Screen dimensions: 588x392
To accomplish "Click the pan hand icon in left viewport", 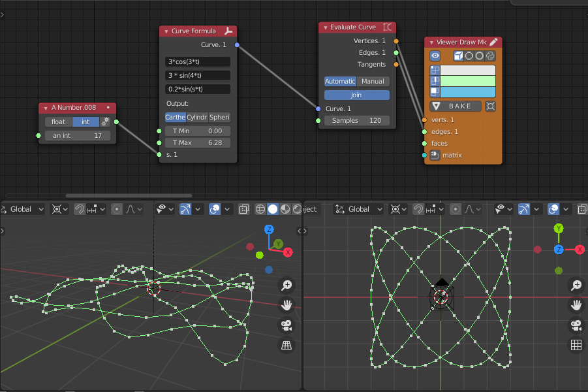I will tap(286, 305).
